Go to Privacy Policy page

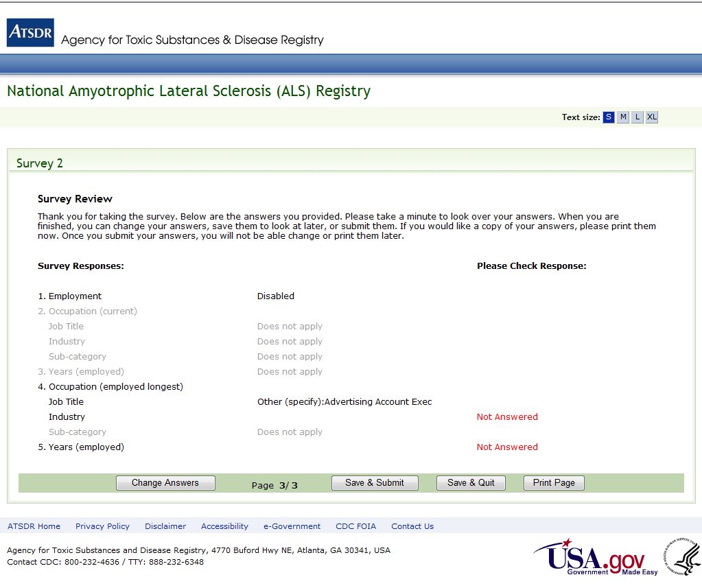point(102,526)
